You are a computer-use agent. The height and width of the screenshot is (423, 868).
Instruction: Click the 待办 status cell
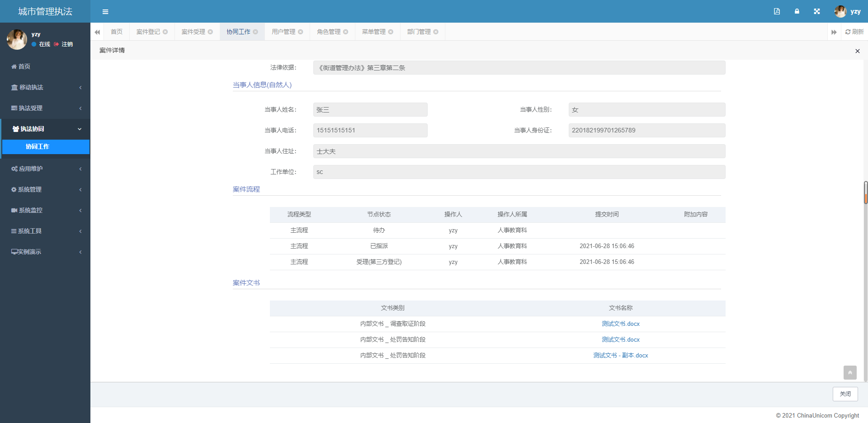coord(379,230)
